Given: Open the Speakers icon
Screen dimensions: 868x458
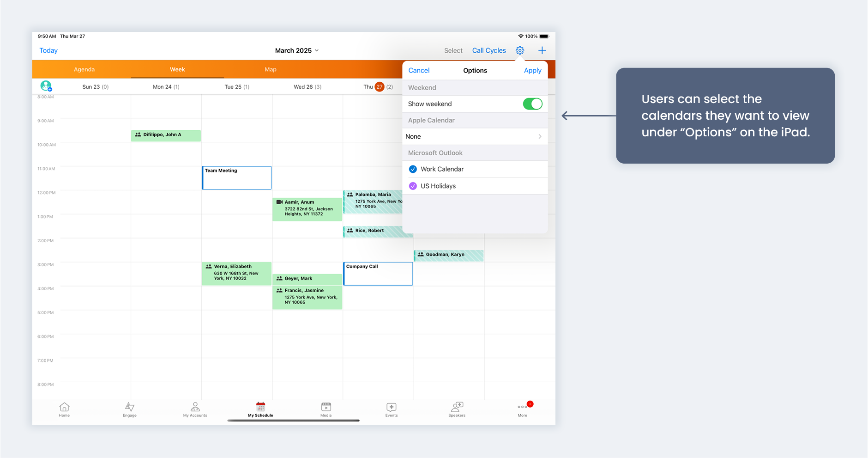Looking at the screenshot, I should point(457,409).
